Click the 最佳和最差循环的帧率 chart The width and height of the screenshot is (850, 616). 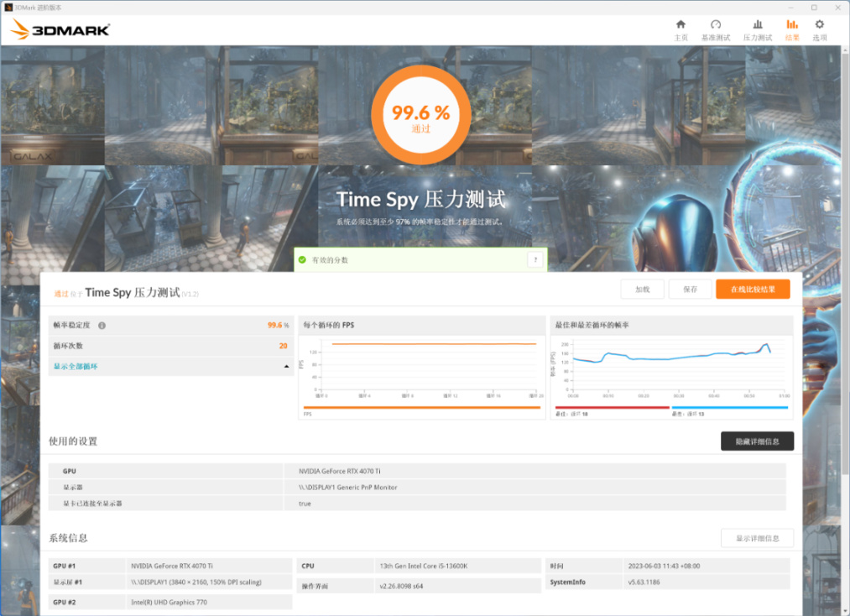pyautogui.click(x=672, y=368)
